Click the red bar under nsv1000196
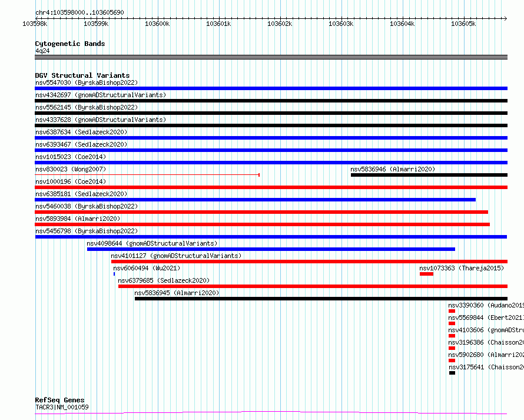The image size is (524, 420). tap(271, 187)
